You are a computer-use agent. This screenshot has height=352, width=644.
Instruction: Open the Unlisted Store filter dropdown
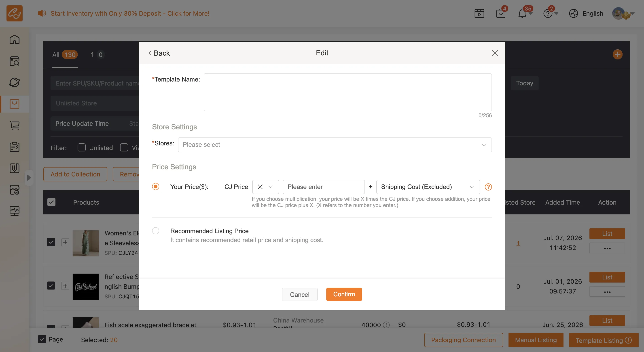coord(95,103)
